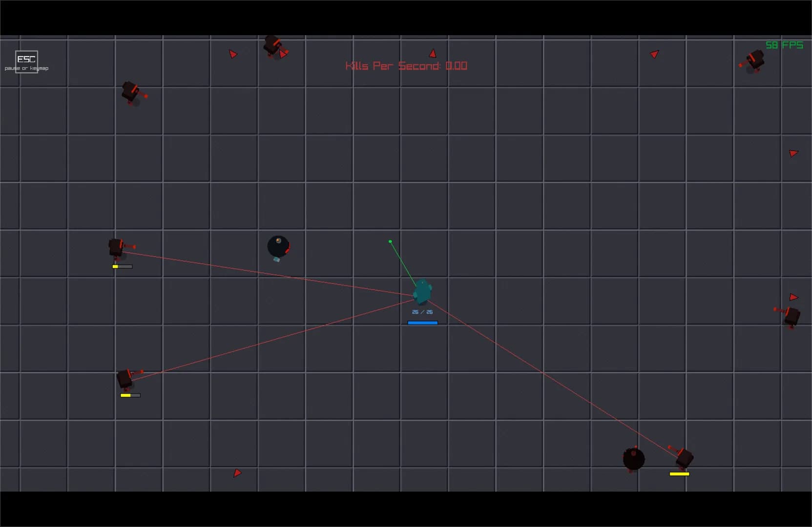812x527 pixels.
Task: Click the red arrow nearest the FPS robot
Action: point(655,54)
